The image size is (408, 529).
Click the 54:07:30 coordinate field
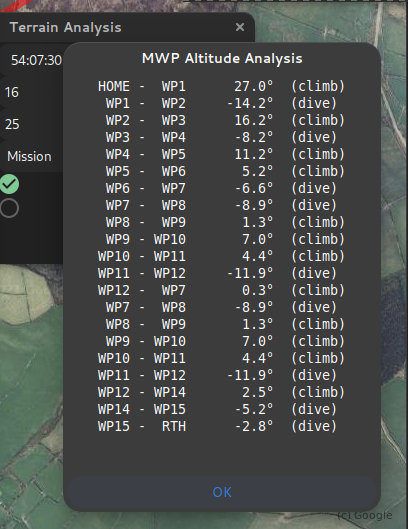click(32, 60)
